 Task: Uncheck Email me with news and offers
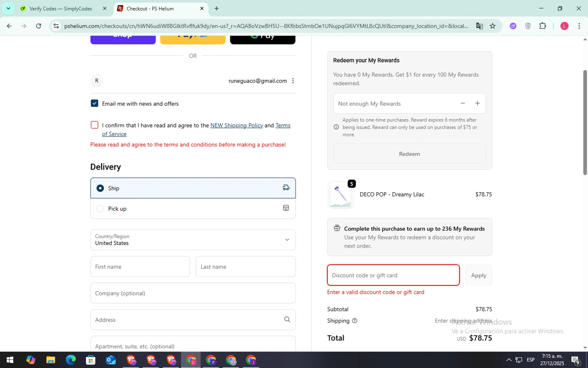(x=94, y=103)
